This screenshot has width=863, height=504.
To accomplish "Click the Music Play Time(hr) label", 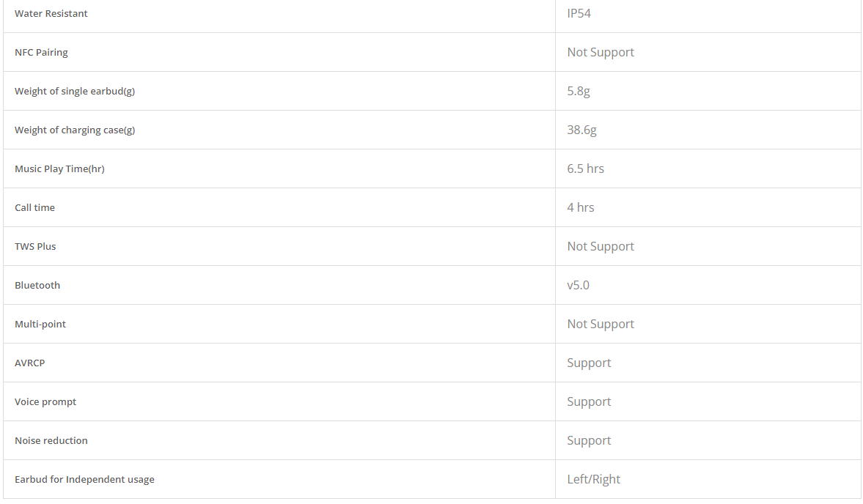I will coord(59,168).
